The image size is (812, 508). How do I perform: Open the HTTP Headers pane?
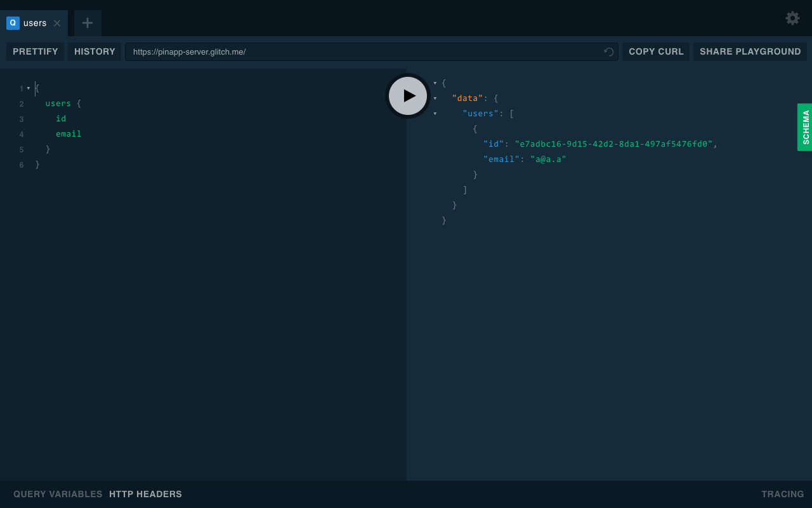145,494
